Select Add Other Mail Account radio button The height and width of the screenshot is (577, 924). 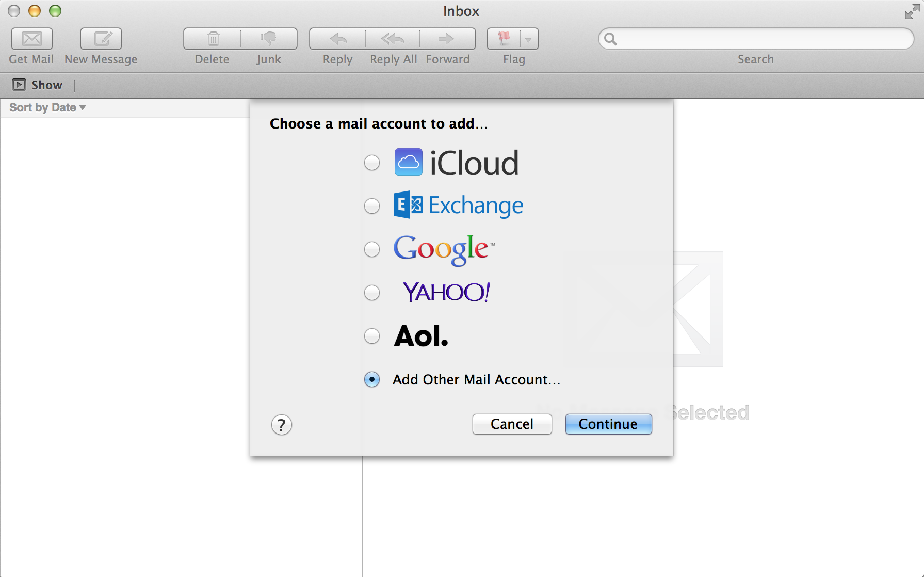372,379
